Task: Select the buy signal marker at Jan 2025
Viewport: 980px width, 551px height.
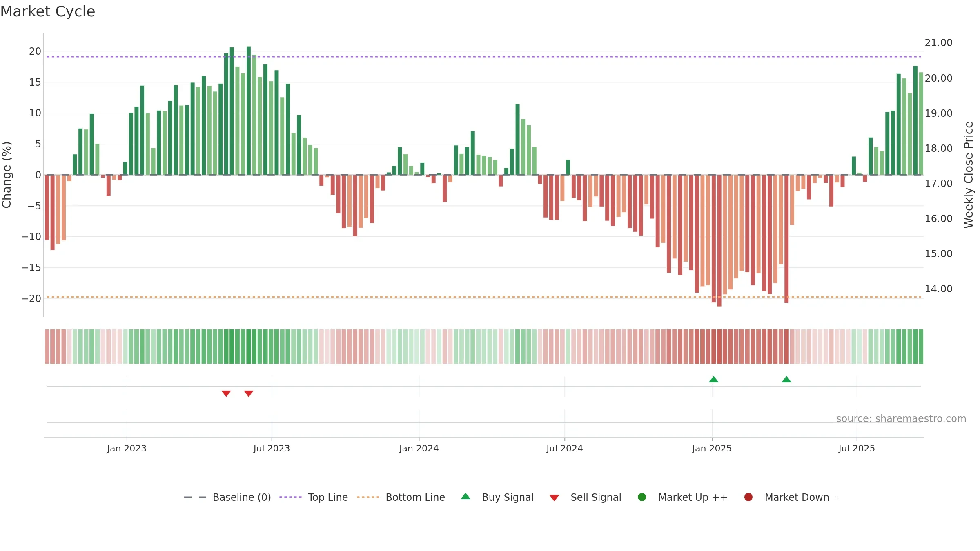Action: [x=714, y=379]
